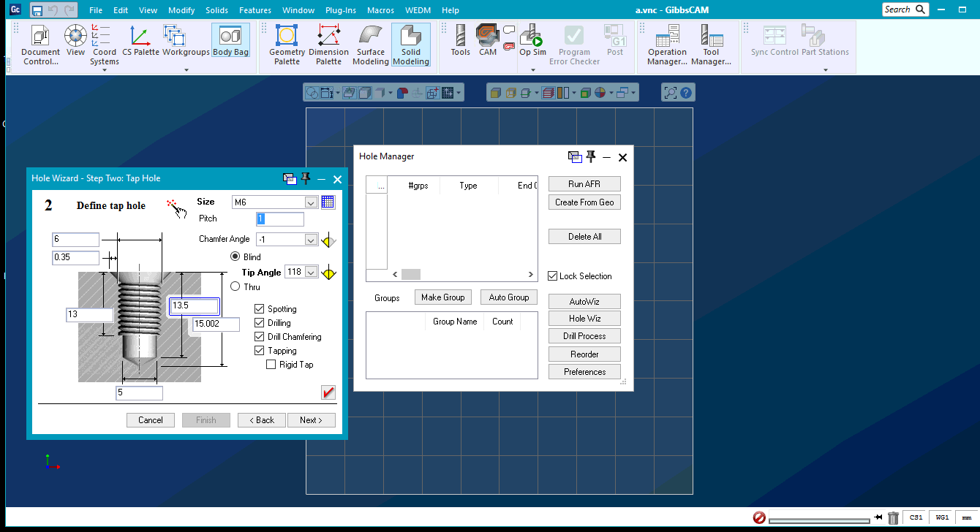Screen dimensions: 980x532
Task: Open the Features menu
Action: [x=255, y=10]
